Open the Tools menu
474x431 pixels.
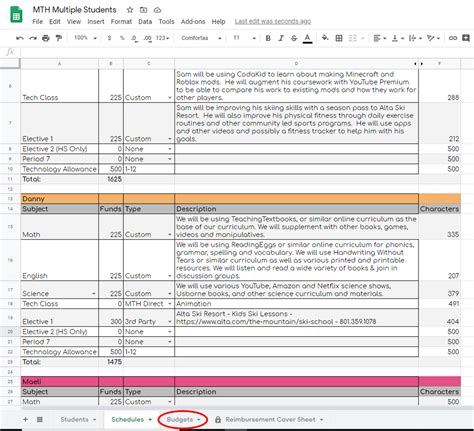(166, 22)
